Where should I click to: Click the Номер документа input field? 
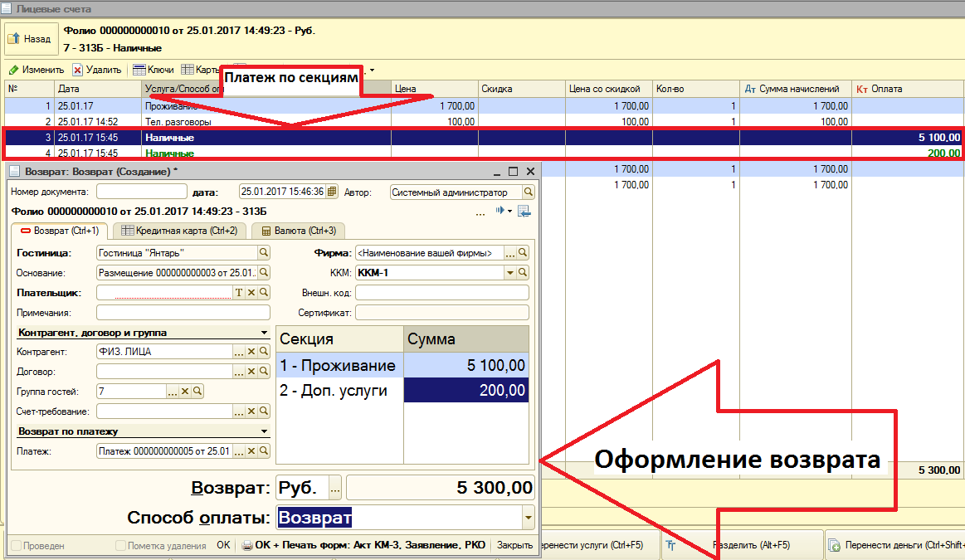tap(142, 192)
